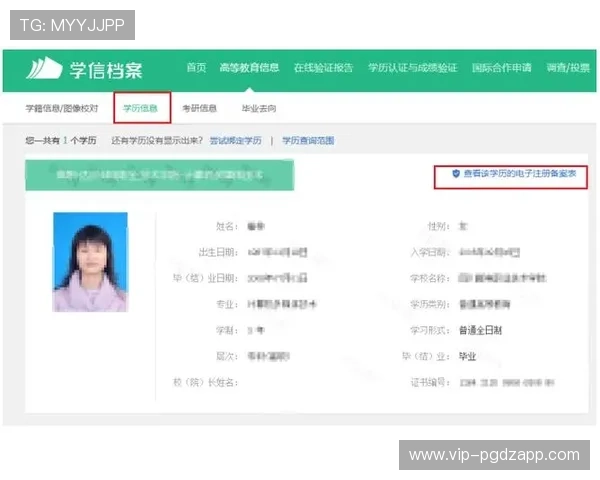Switch to the 学籍信息/图像校对 tab
The width and height of the screenshot is (600, 480).
[62, 107]
